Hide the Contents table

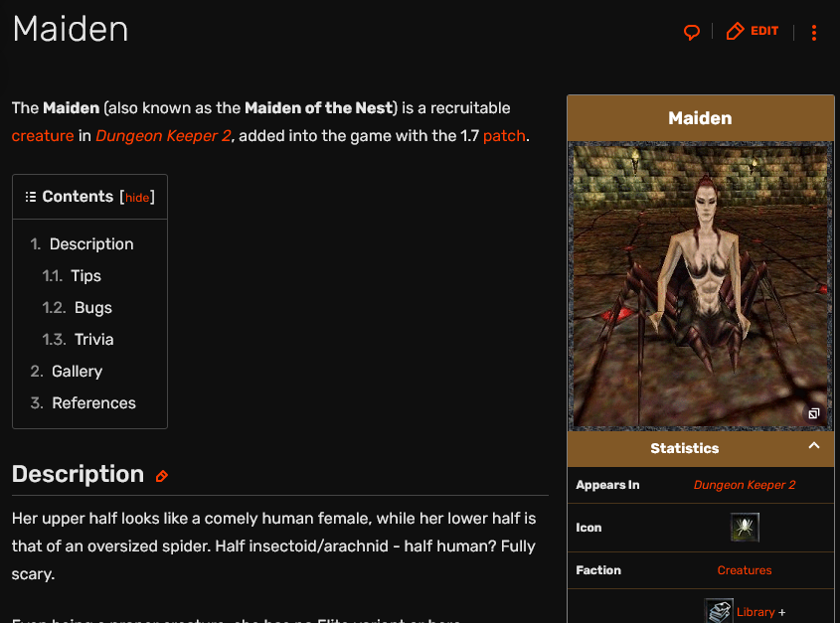click(137, 198)
